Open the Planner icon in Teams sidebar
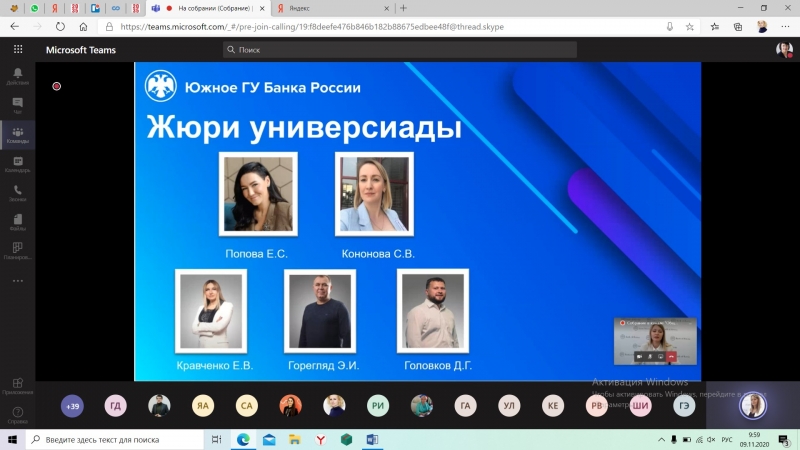 click(x=17, y=251)
